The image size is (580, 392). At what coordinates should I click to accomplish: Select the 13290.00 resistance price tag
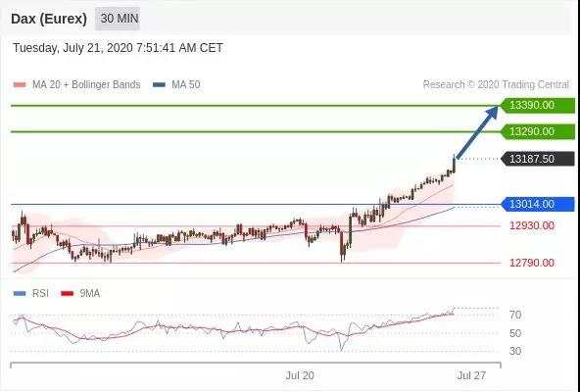click(538, 131)
